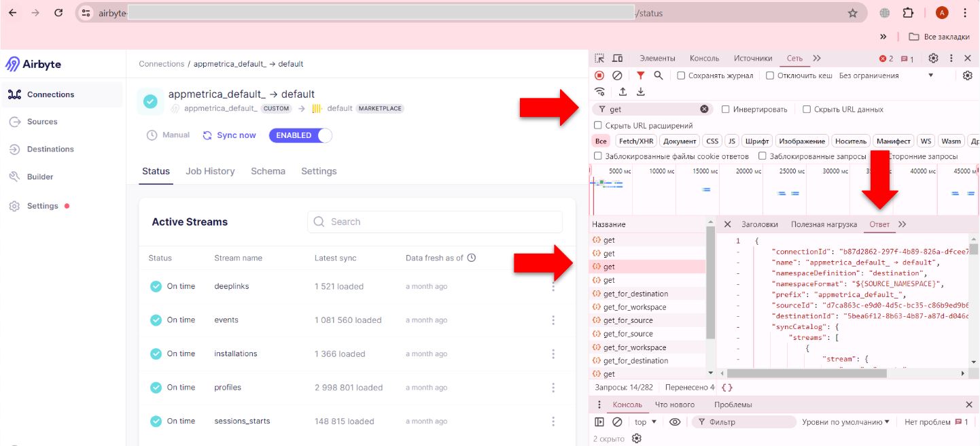Open console settings gear next to '2 скрыто'

coord(637,439)
